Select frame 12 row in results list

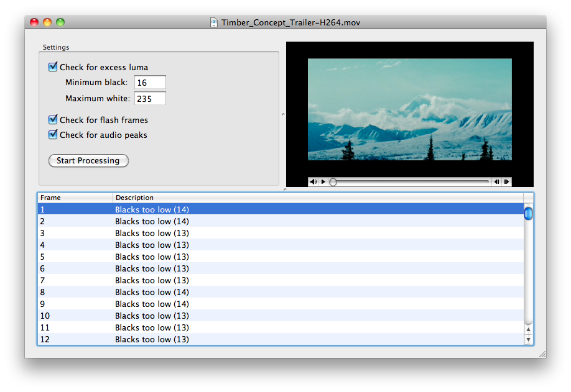[281, 339]
